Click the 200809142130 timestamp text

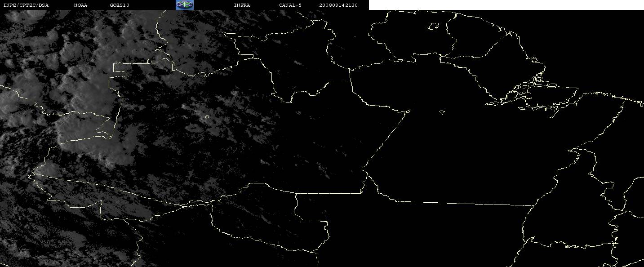tap(338, 5)
